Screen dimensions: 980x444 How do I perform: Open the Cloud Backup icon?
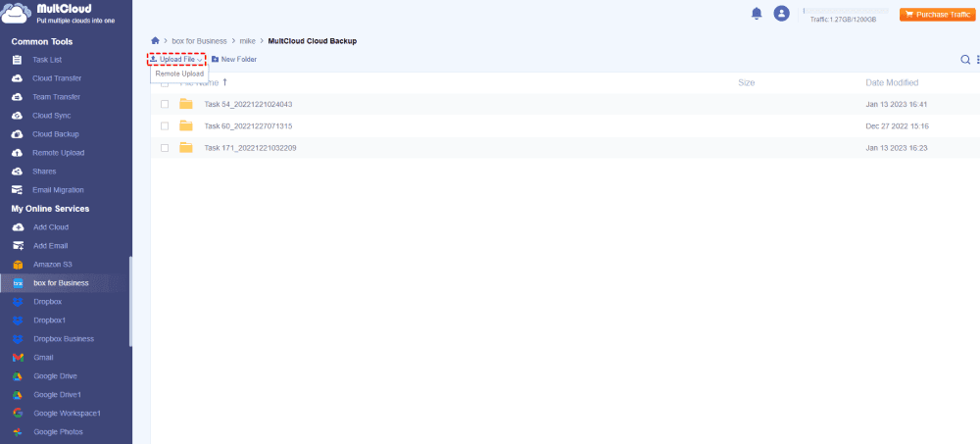[18, 134]
